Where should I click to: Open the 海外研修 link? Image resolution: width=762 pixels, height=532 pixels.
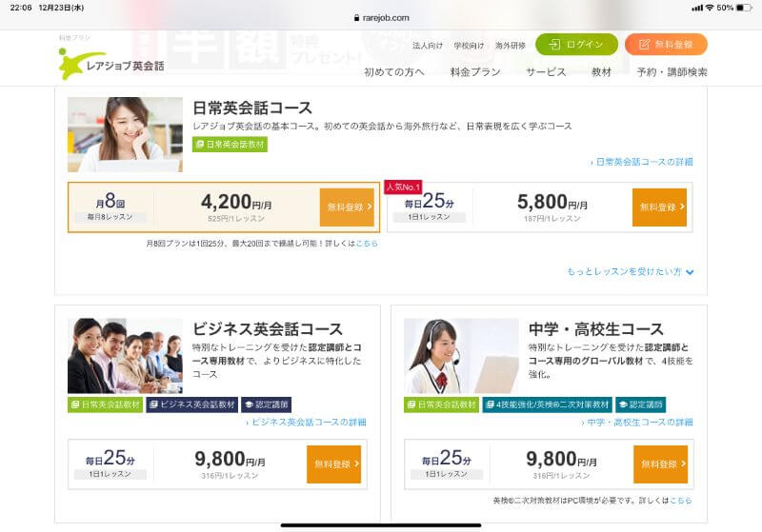(511, 46)
